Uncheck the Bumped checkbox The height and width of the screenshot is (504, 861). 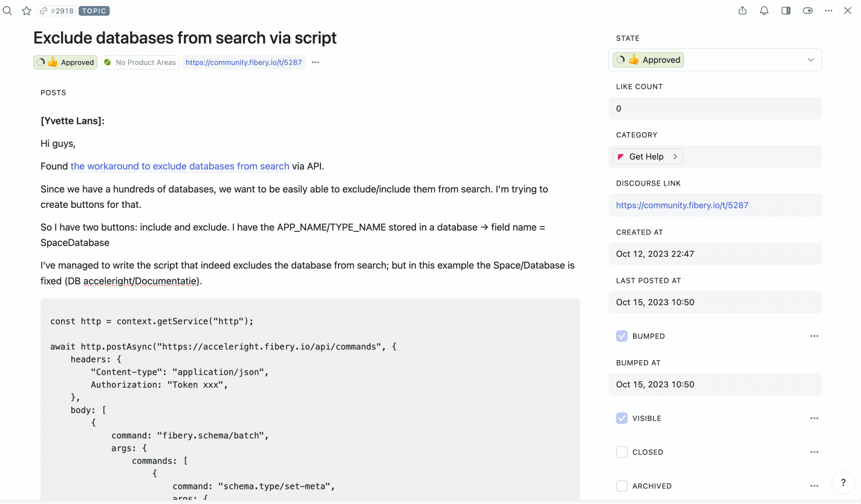pos(622,336)
